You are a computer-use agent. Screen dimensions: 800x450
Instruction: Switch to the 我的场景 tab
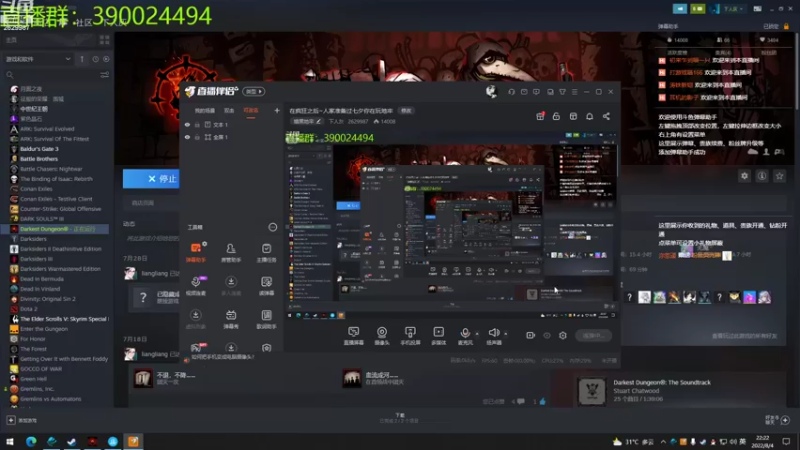pyautogui.click(x=205, y=111)
